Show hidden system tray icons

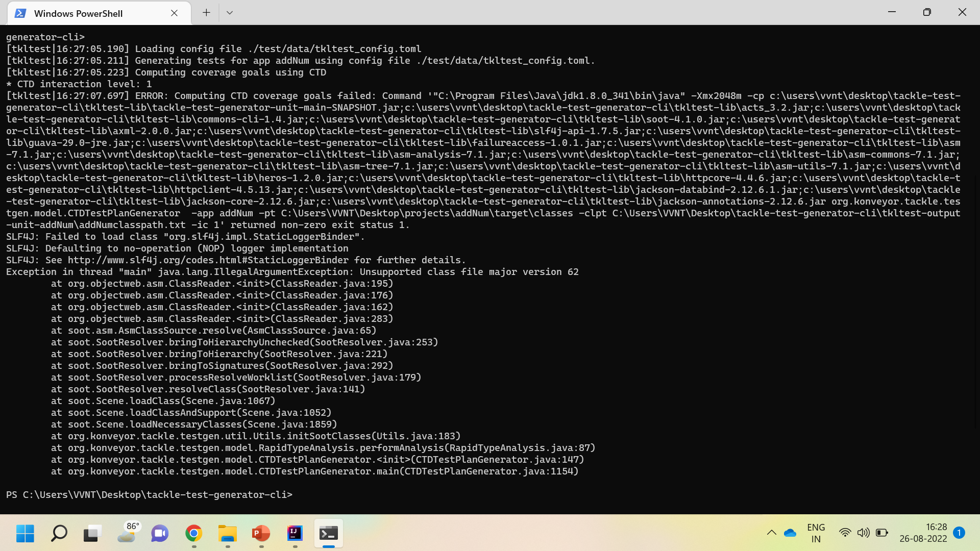771,533
